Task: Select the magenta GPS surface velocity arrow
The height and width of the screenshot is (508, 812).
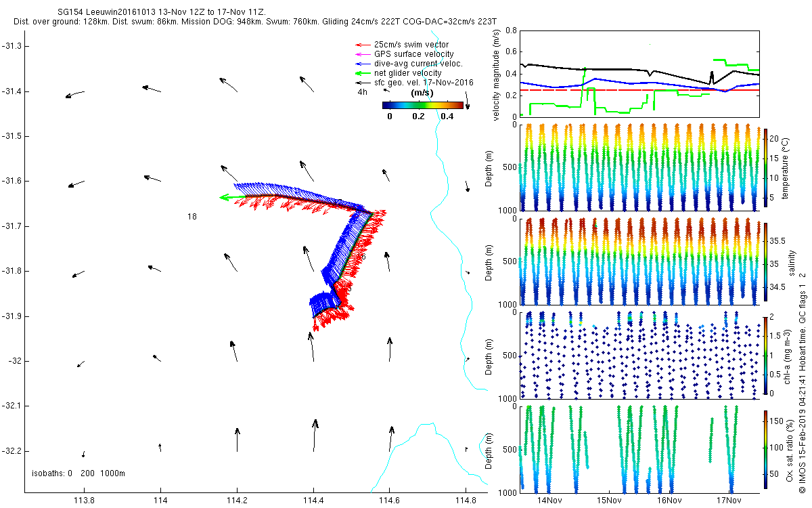Action: point(363,54)
